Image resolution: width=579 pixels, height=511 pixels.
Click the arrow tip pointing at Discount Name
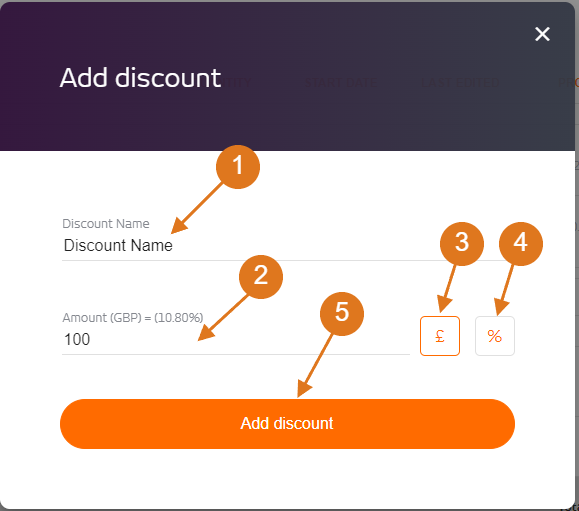(x=175, y=230)
